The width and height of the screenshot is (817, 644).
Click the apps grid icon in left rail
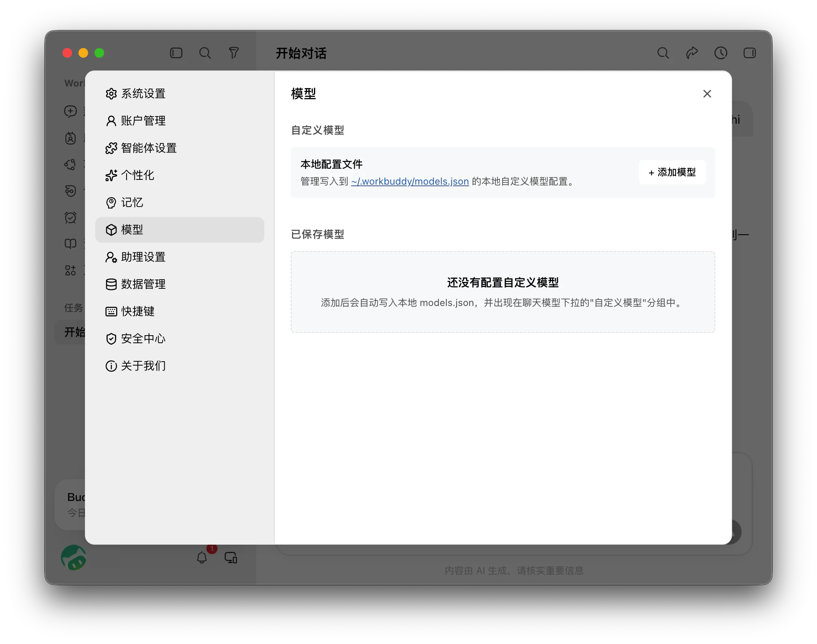point(70,270)
